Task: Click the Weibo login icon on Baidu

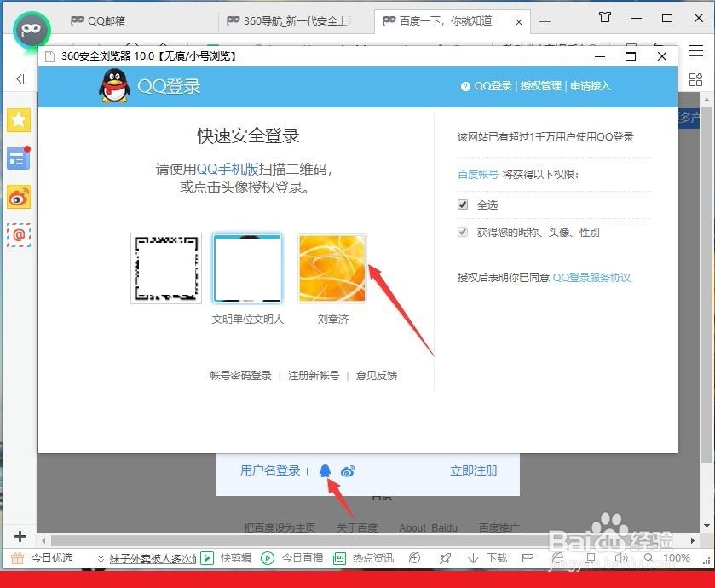Action: click(348, 471)
